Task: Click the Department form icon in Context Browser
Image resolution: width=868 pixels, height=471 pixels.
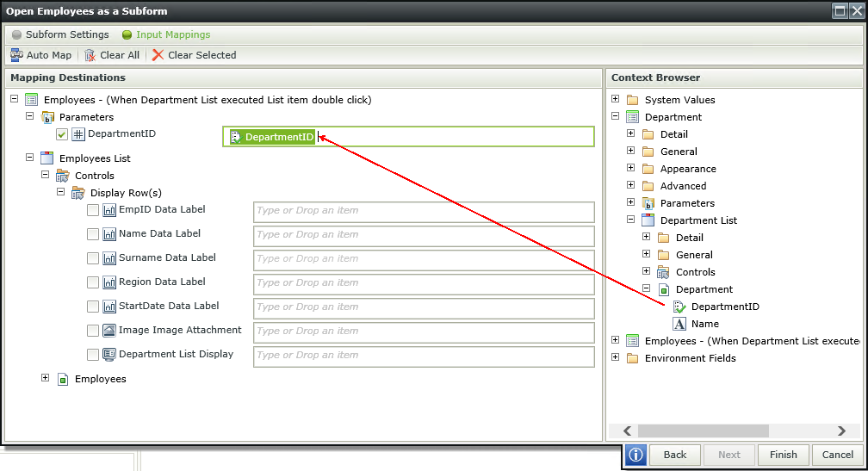Action: click(x=632, y=117)
